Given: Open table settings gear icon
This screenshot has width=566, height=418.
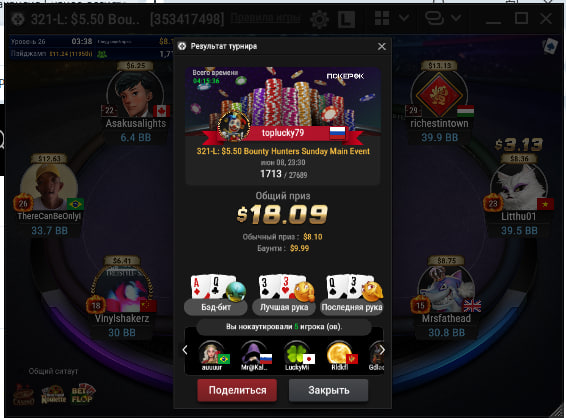Looking at the screenshot, I should point(319,19).
